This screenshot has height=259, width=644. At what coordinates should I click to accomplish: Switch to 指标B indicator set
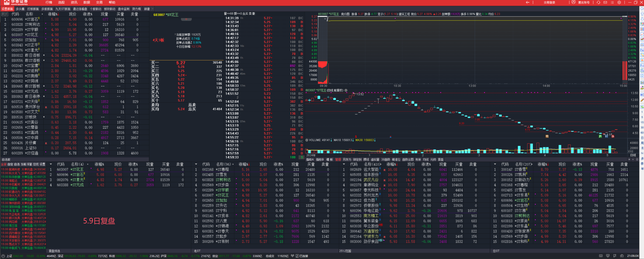(x=320, y=160)
